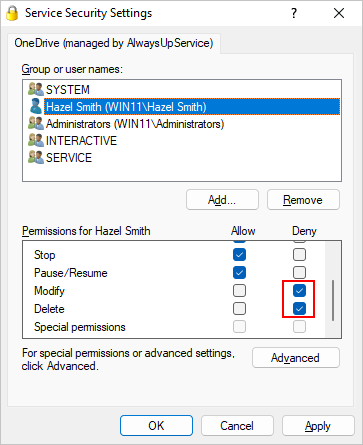
Task: Close the Service Security Settings dialog
Action: (x=339, y=13)
